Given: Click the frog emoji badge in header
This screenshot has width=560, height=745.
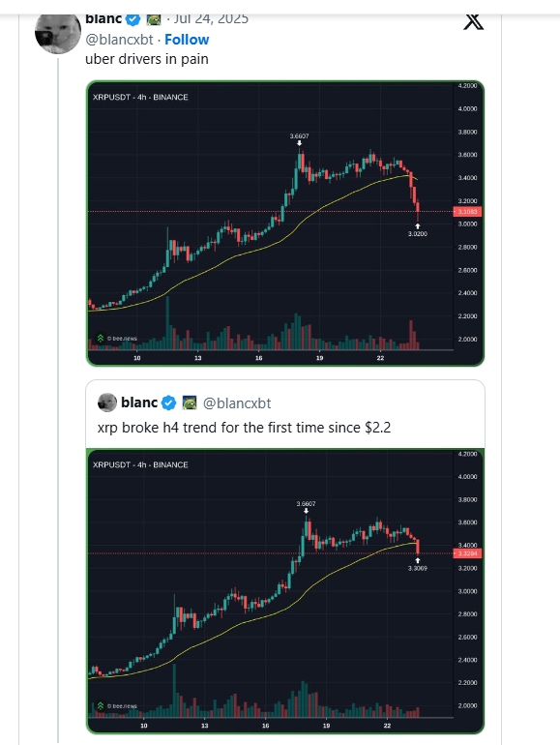Looking at the screenshot, I should click(x=154, y=19).
